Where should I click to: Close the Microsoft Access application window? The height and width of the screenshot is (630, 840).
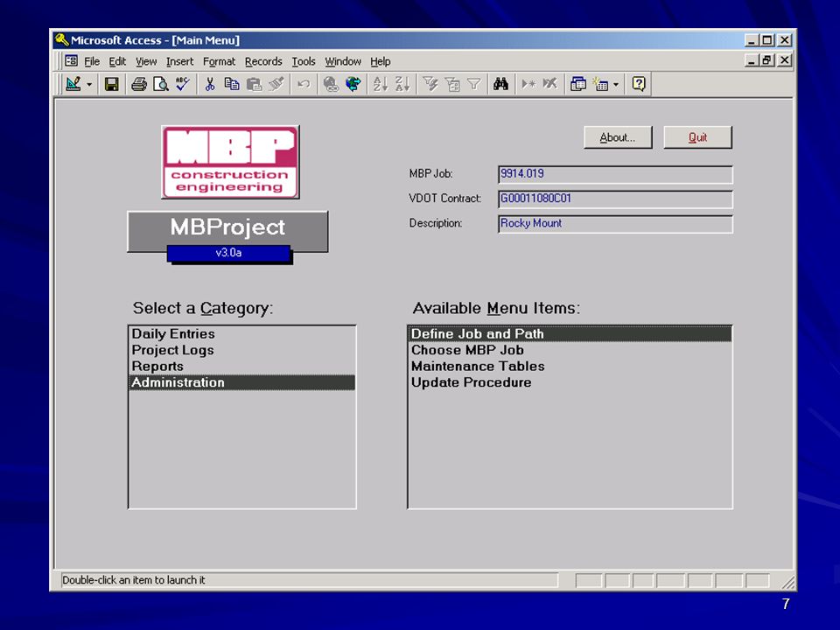click(x=785, y=40)
